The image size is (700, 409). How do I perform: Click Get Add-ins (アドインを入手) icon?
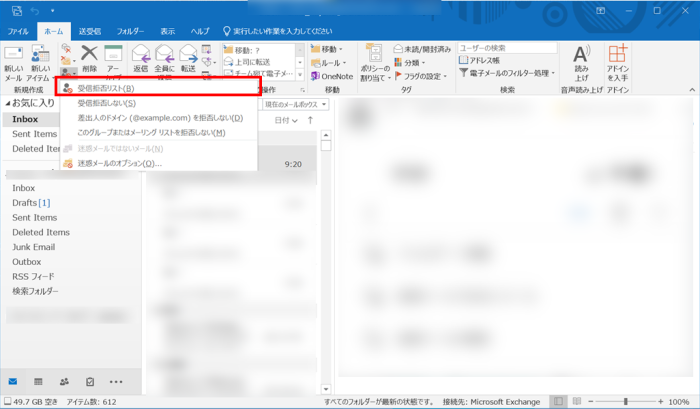click(x=618, y=62)
